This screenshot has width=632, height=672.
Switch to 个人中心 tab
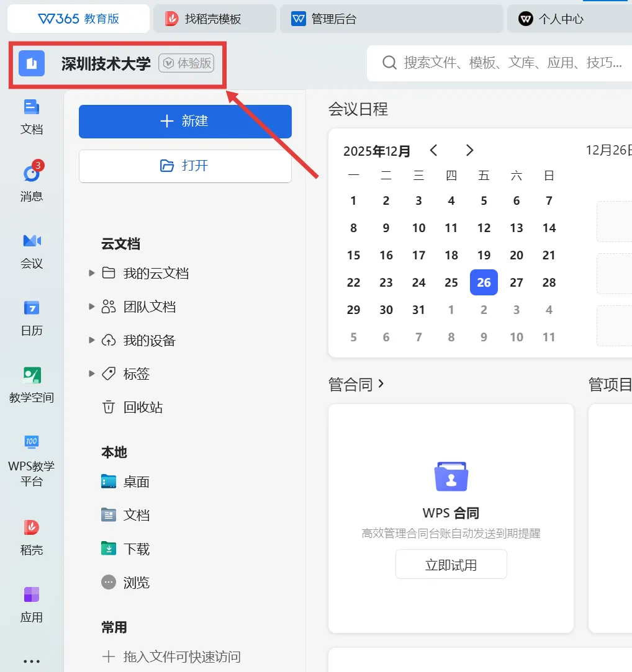(x=569, y=19)
